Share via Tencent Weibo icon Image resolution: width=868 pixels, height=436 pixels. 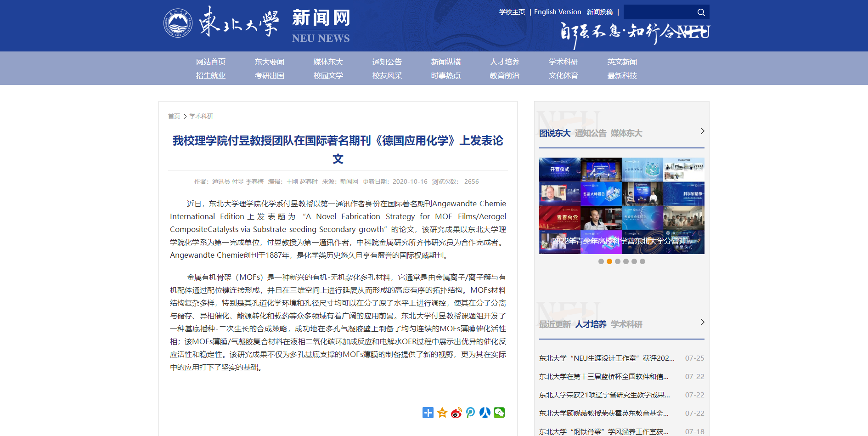tap(470, 413)
